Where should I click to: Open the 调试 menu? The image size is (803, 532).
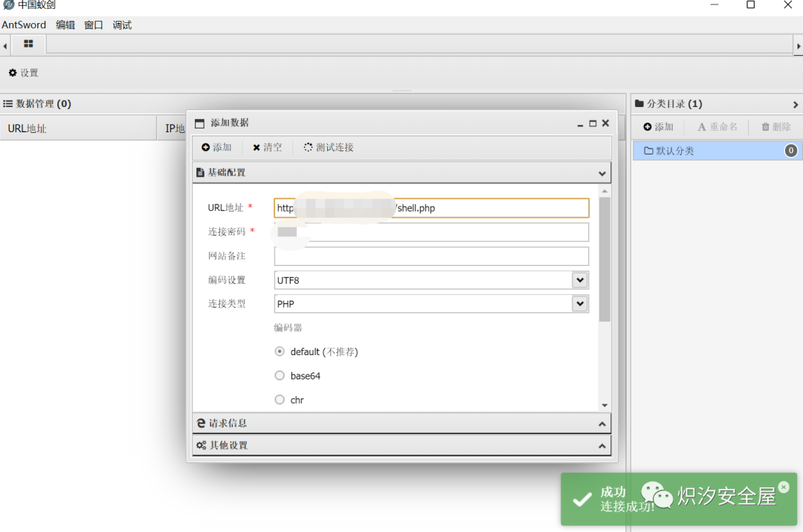(123, 25)
